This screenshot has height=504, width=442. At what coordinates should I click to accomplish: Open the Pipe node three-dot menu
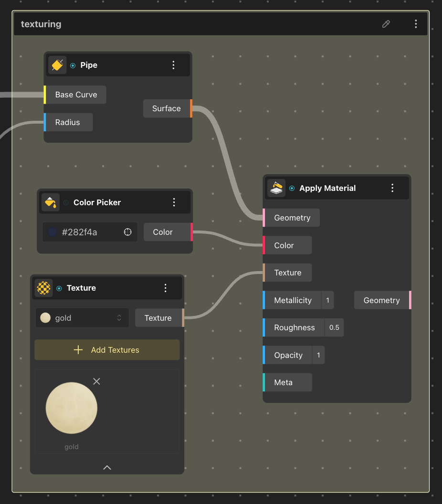[x=173, y=65]
